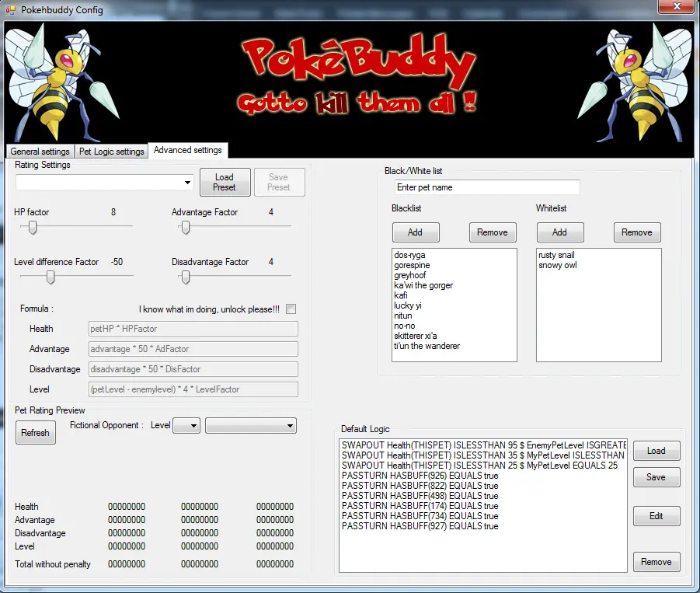Save the Default Logic
This screenshot has width=700, height=593.
pyautogui.click(x=656, y=477)
